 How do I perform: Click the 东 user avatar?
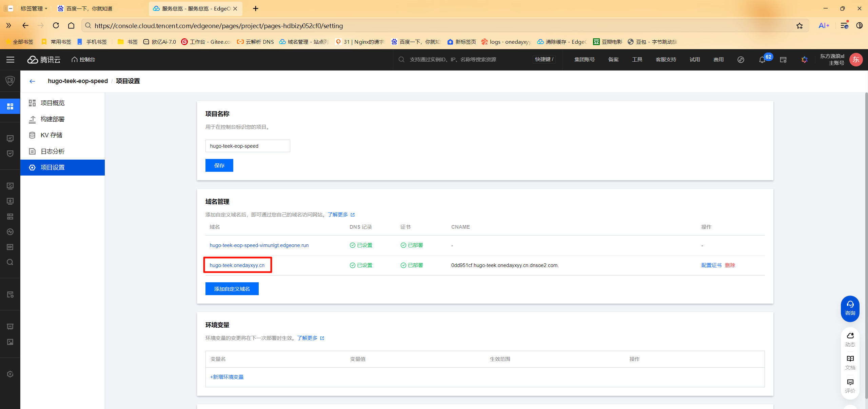[x=856, y=60]
